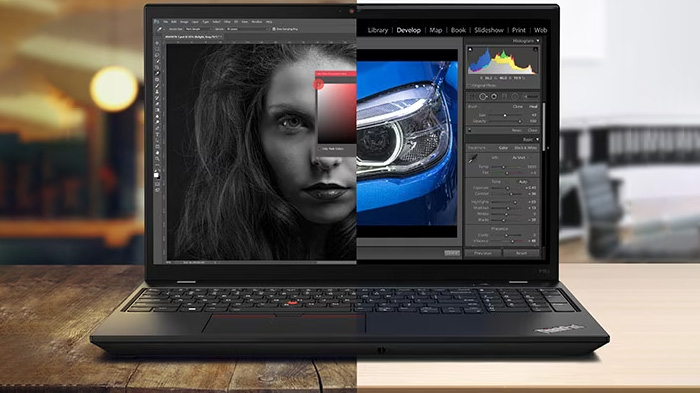Click Close in the spot removal panel
Image resolution: width=700 pixels, height=393 pixels.
532,130
